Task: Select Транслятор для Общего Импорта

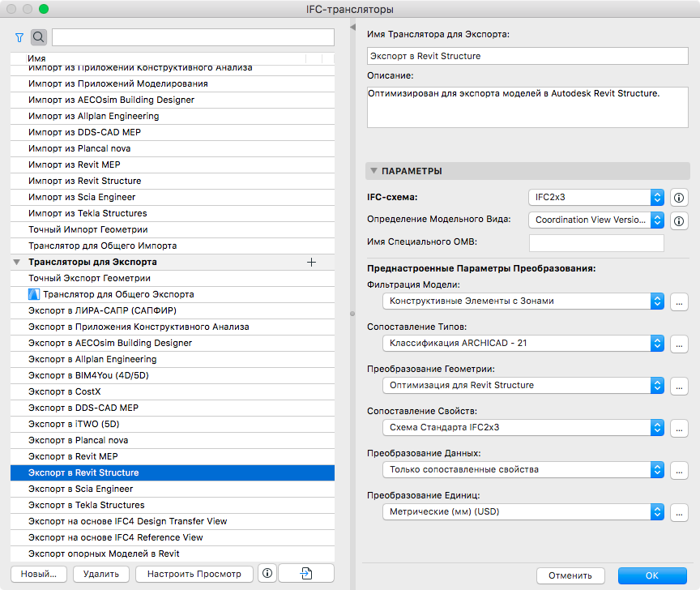Action: 173,246
